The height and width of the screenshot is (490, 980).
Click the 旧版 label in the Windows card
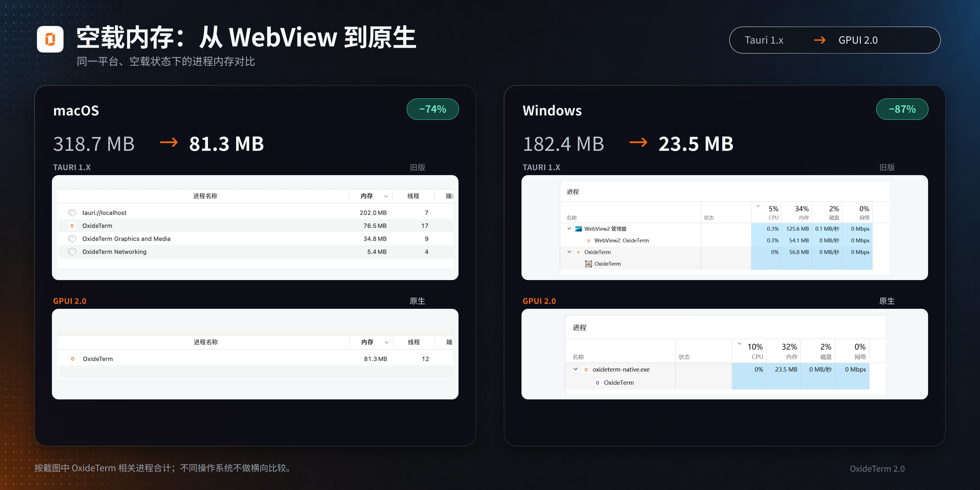(887, 167)
